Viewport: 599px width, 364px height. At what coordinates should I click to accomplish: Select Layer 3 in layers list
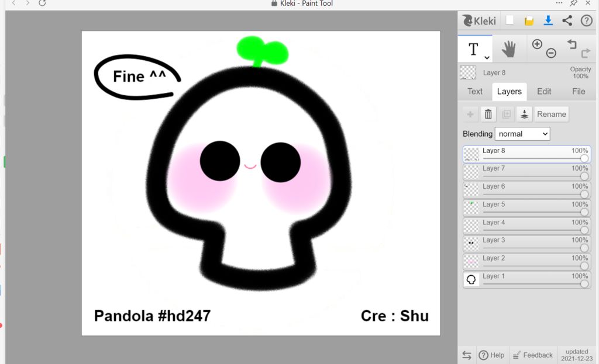tap(527, 244)
